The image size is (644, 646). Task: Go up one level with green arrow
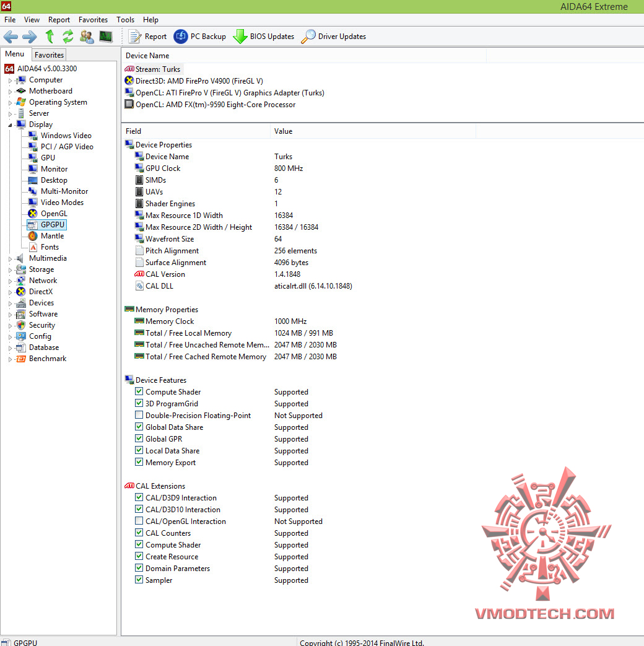(50, 37)
